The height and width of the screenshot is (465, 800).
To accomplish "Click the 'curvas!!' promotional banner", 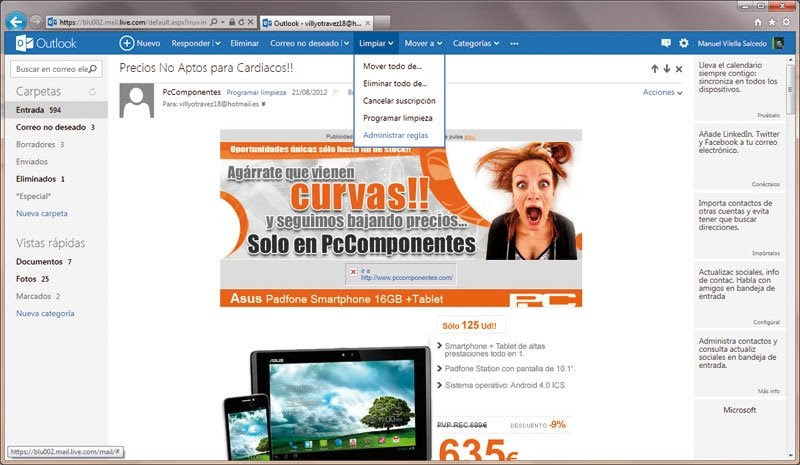I will (x=401, y=201).
